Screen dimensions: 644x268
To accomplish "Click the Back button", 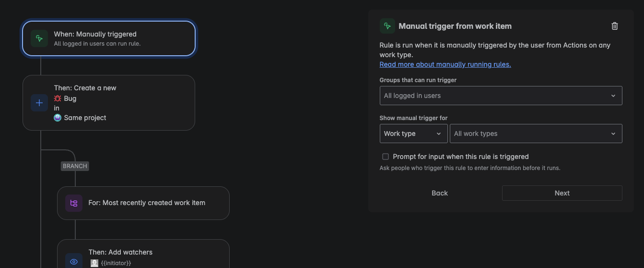I will [x=440, y=193].
